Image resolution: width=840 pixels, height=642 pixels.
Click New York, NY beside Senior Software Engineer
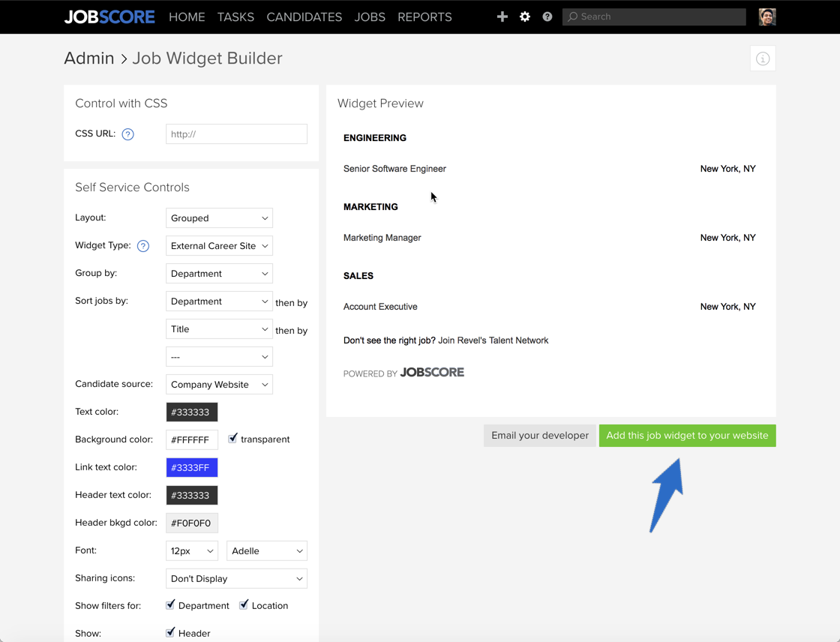pyautogui.click(x=728, y=169)
